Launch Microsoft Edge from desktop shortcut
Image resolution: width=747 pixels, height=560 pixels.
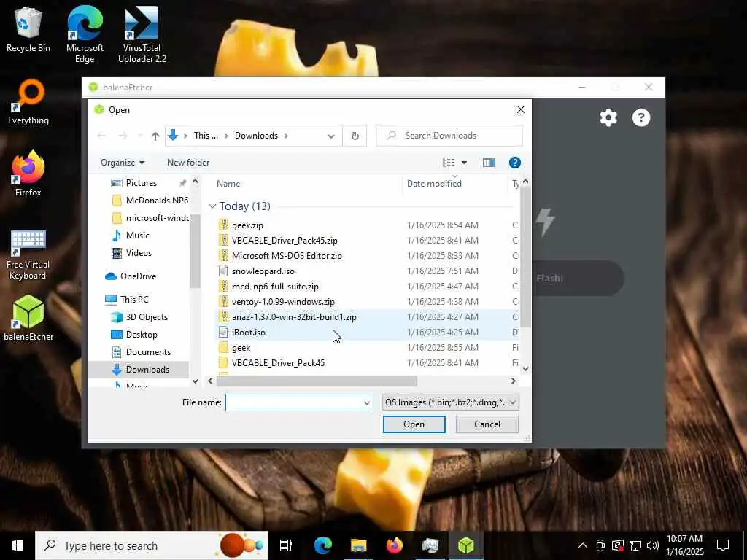coord(85,34)
